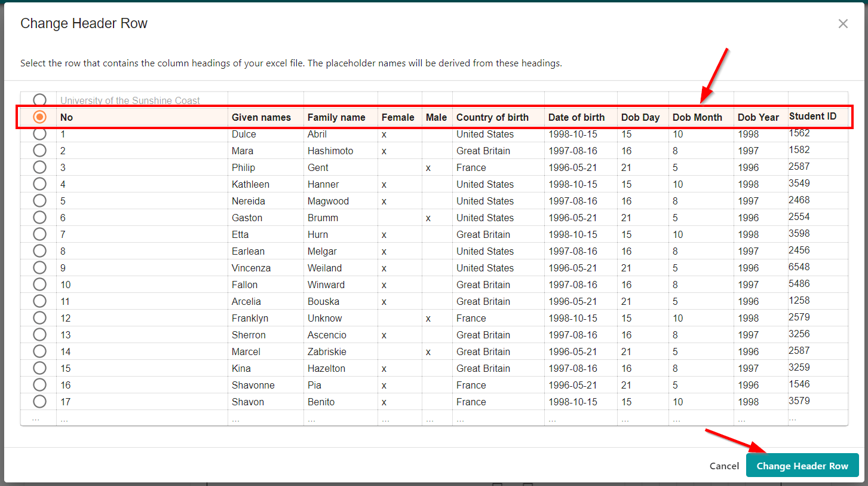Click the Change Header Row button
The image size is (868, 486).
point(802,466)
